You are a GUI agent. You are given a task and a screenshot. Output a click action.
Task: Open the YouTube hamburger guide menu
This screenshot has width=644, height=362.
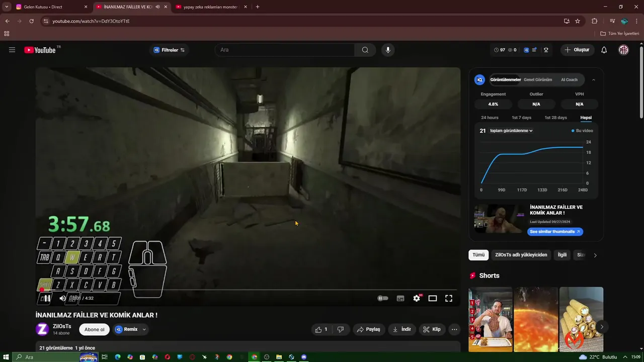click(12, 50)
